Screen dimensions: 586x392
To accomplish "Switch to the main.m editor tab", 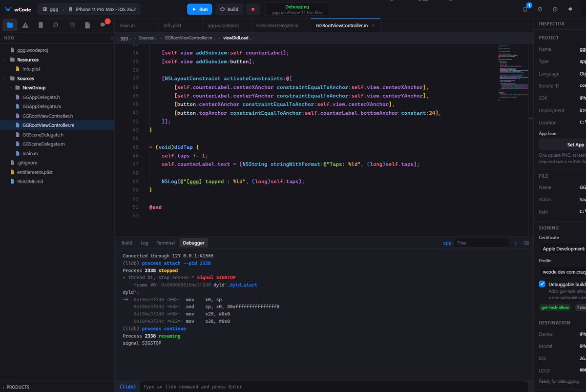I will click(137, 25).
